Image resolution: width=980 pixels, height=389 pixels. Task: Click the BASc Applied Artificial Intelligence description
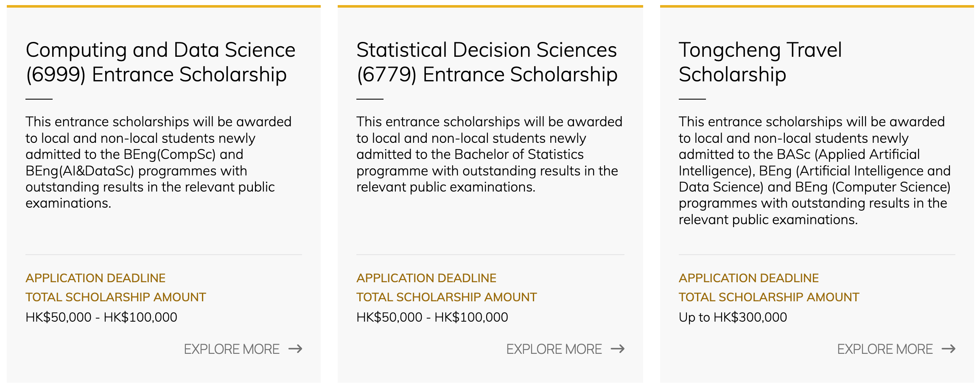[815, 170]
